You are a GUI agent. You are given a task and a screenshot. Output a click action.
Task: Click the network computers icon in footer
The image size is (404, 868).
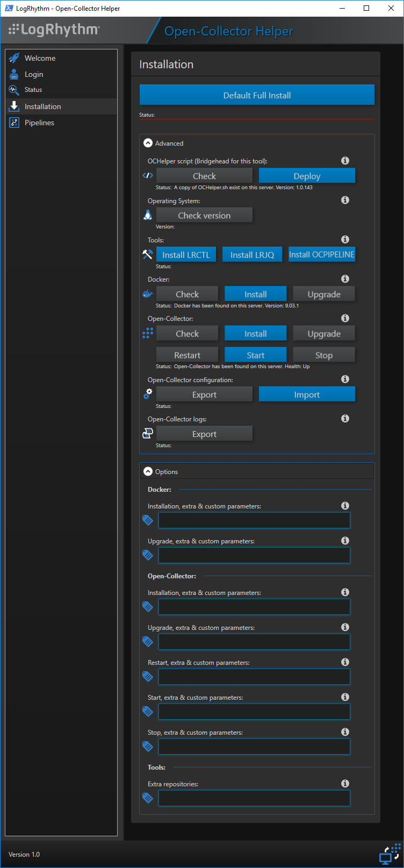pos(389,853)
